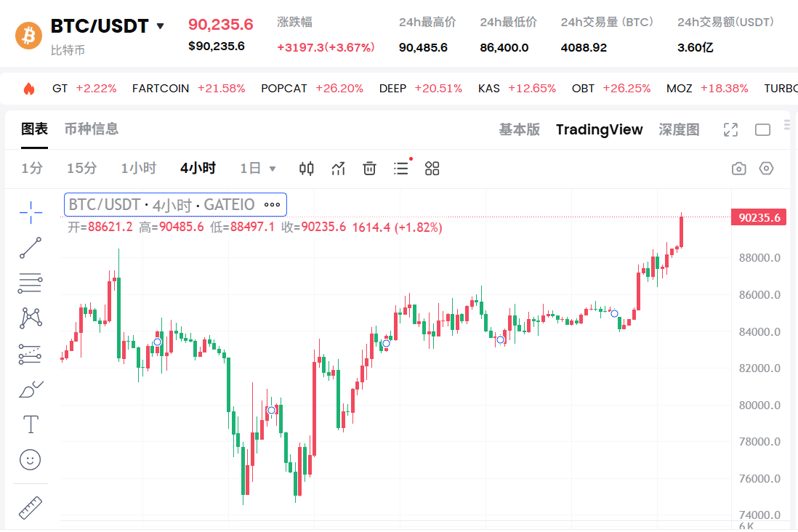Open chart settings hexagon icon
The height and width of the screenshot is (532, 798).
point(766,168)
